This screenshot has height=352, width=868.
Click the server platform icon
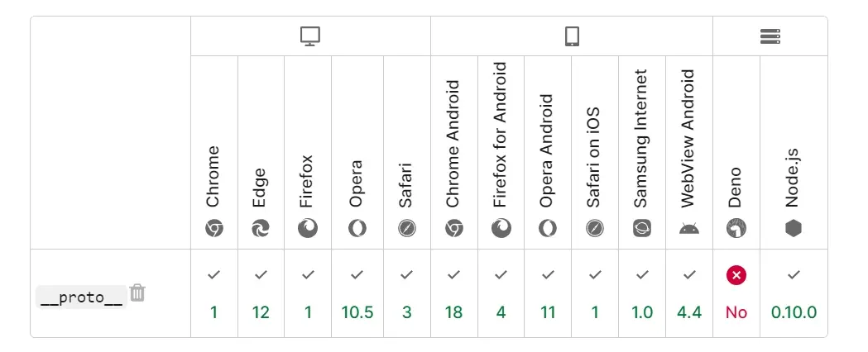[x=770, y=36]
